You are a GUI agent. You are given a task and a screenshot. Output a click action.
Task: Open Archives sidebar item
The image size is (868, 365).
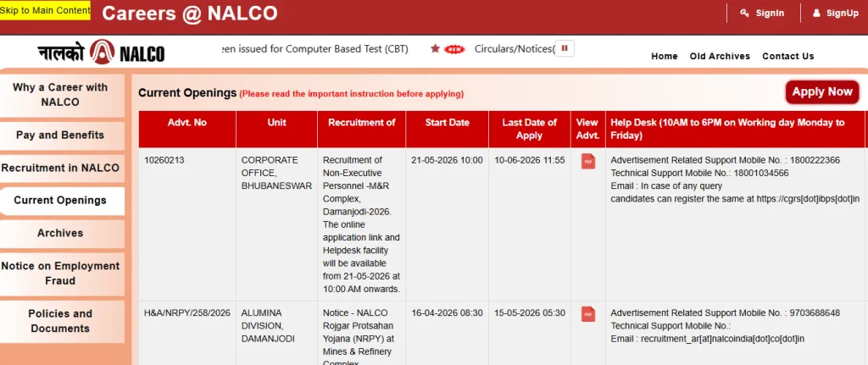(x=60, y=233)
